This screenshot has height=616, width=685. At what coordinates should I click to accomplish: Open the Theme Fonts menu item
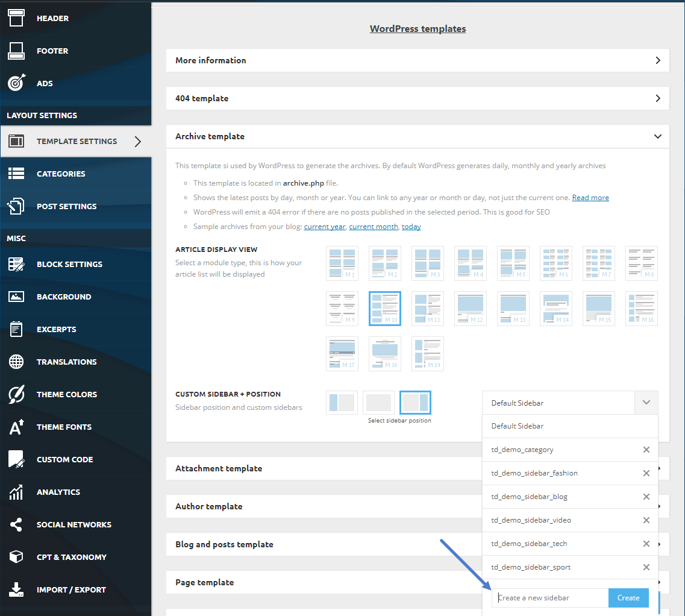point(75,427)
